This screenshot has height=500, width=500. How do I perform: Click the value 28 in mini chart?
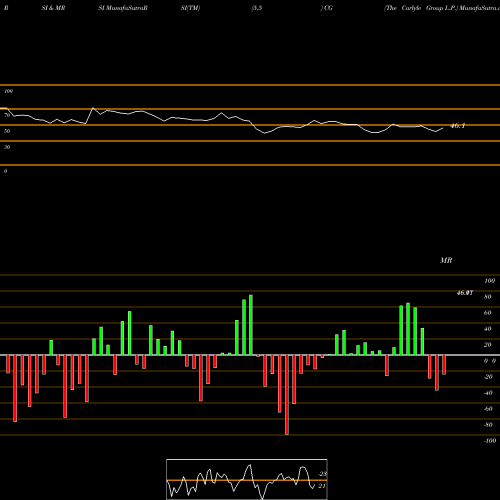(x=322, y=474)
